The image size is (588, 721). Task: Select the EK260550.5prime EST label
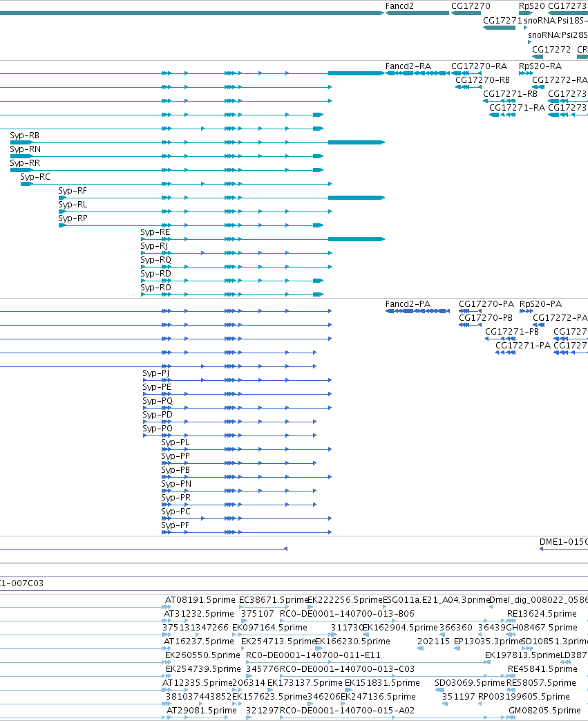point(202,655)
